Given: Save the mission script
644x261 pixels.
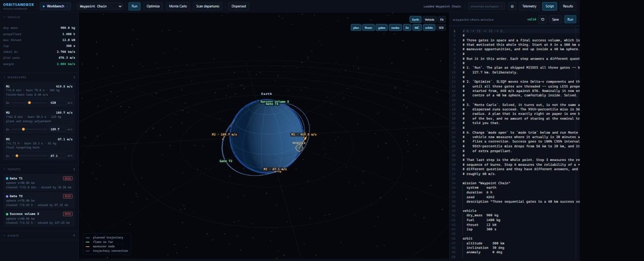Looking at the screenshot, I should click(x=555, y=19).
